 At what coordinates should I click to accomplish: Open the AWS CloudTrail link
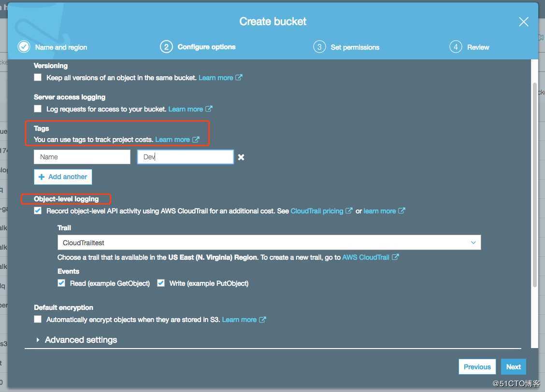click(x=366, y=257)
